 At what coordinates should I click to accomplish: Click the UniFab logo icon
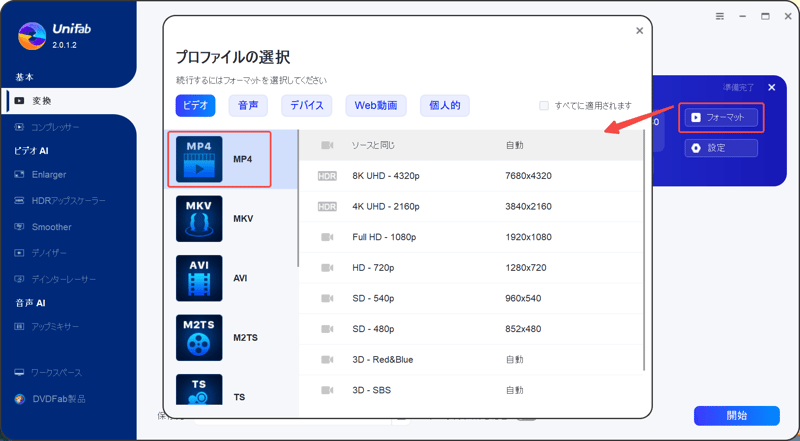pyautogui.click(x=32, y=35)
